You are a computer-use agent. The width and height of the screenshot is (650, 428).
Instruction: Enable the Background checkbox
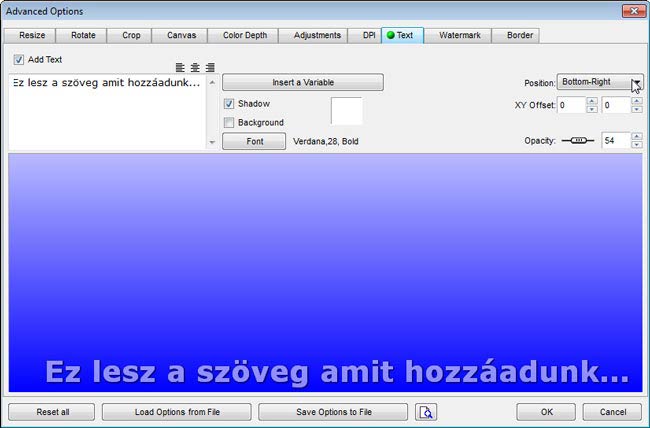(x=230, y=123)
